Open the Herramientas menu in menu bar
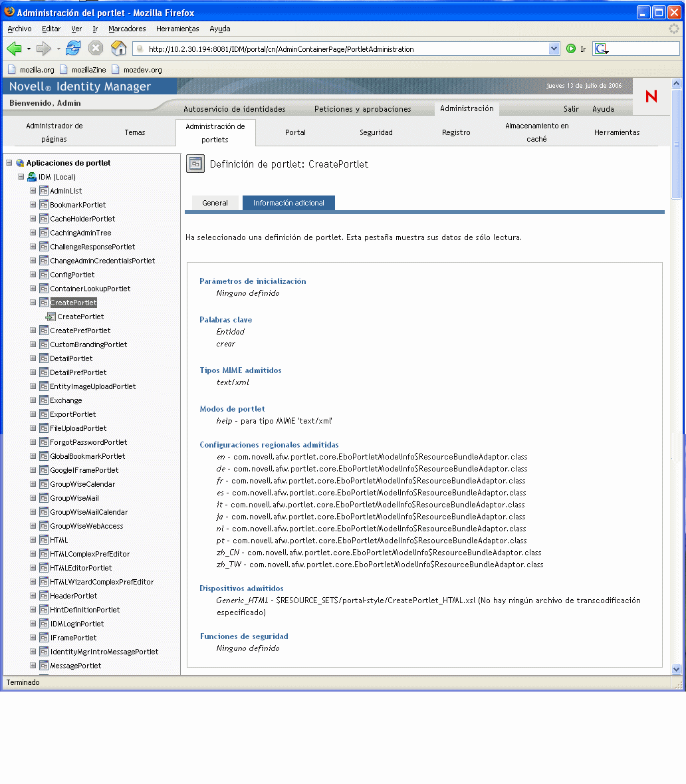 (177, 29)
